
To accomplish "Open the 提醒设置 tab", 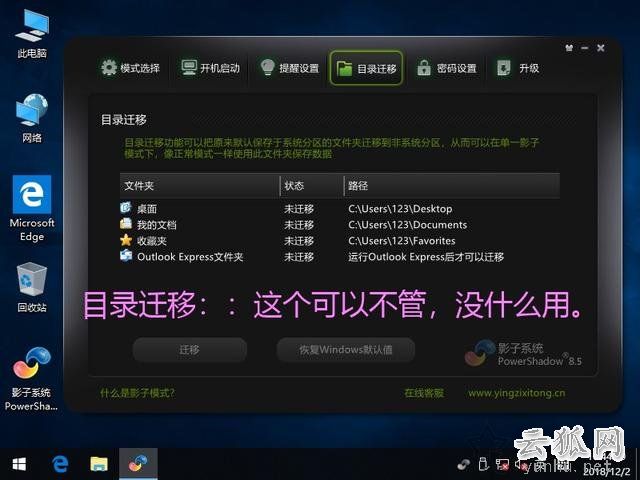I will (290, 68).
